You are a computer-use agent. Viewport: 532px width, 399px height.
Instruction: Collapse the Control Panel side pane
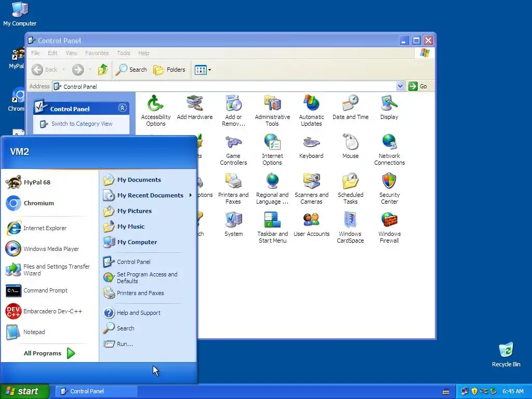pyautogui.click(x=123, y=108)
